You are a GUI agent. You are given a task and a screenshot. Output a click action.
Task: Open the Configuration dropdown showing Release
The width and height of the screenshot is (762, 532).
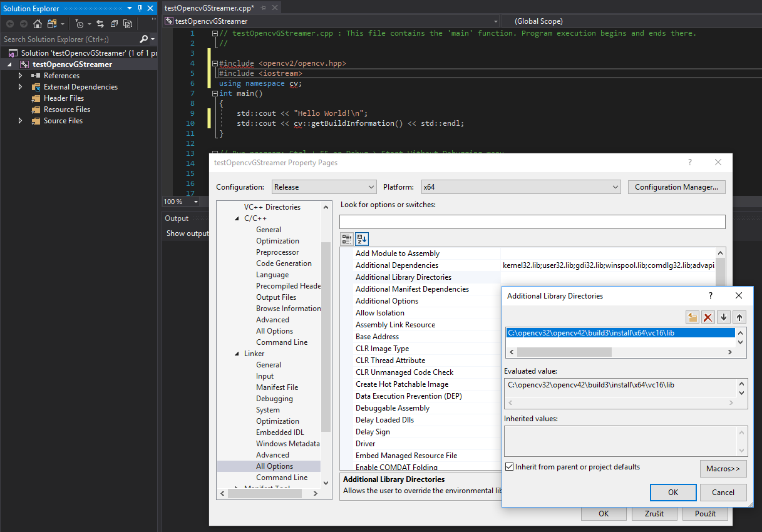pos(324,187)
